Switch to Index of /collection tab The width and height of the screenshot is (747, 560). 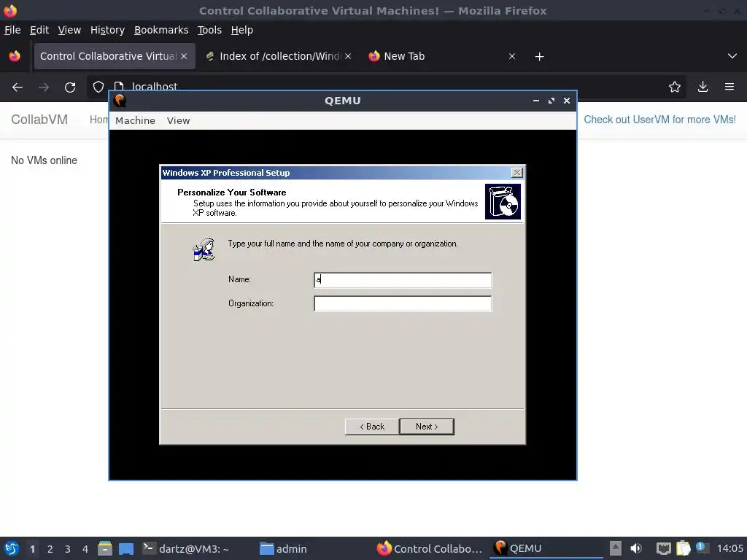click(x=279, y=56)
